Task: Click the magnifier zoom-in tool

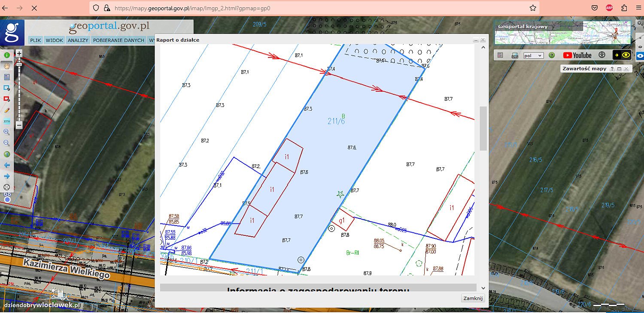Action: [x=7, y=132]
